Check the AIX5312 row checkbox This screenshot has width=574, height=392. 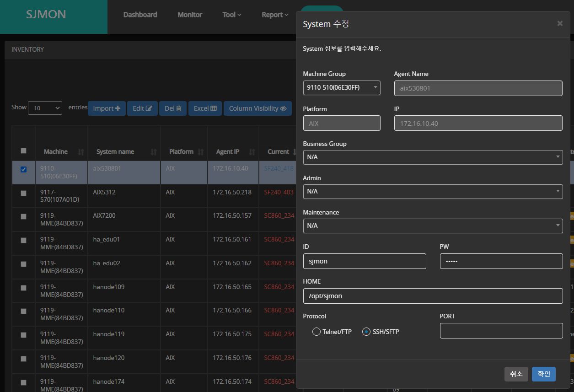[x=24, y=193]
